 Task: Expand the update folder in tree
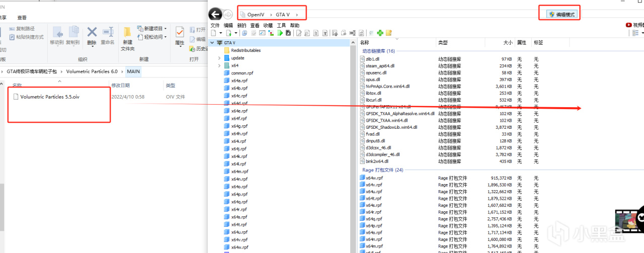[x=219, y=58]
